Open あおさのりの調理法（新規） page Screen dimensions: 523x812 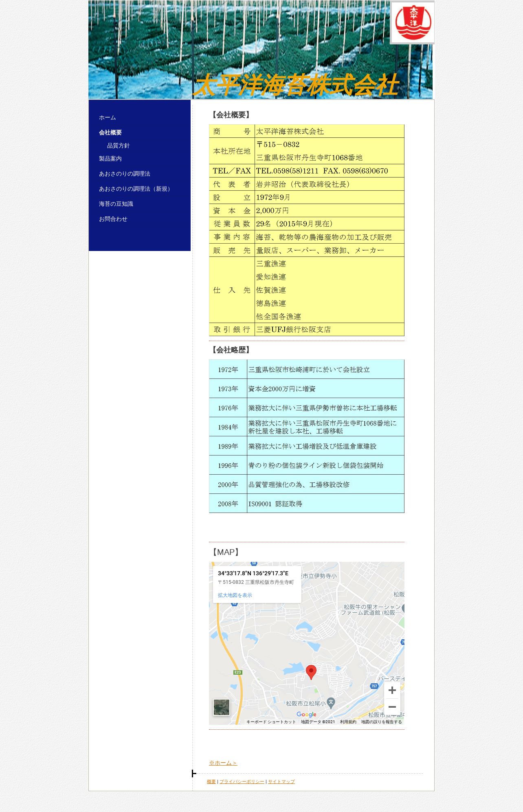click(x=136, y=189)
